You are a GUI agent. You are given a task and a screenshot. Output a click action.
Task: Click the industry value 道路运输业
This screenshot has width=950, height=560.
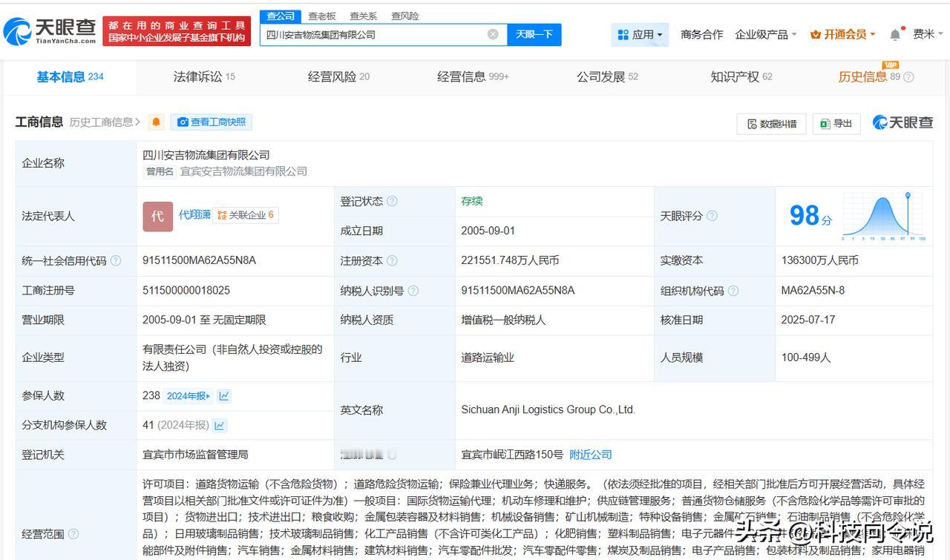488,358
